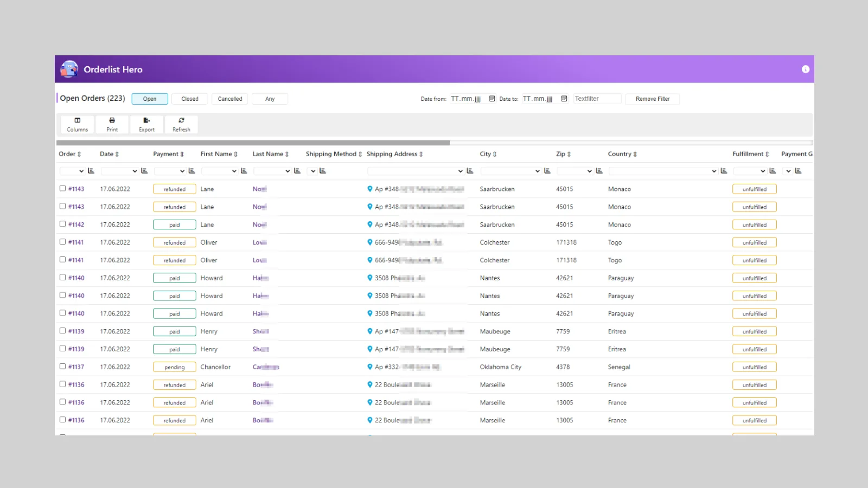The height and width of the screenshot is (488, 868).
Task: Click the Shipping Address sort icon
Action: click(421, 155)
